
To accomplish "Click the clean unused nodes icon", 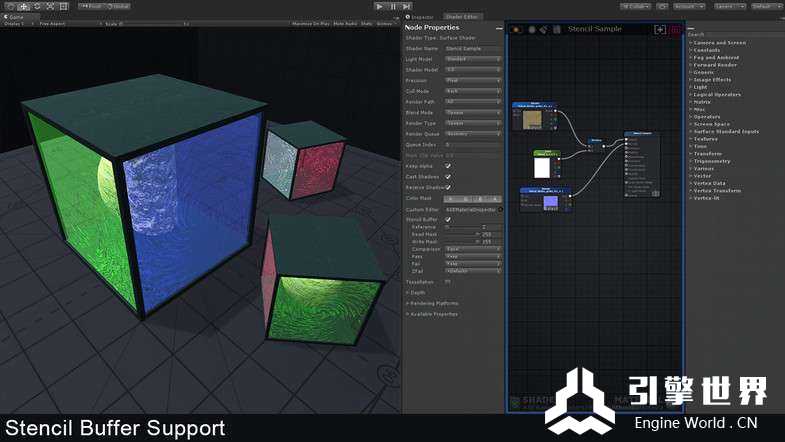I will tap(544, 30).
